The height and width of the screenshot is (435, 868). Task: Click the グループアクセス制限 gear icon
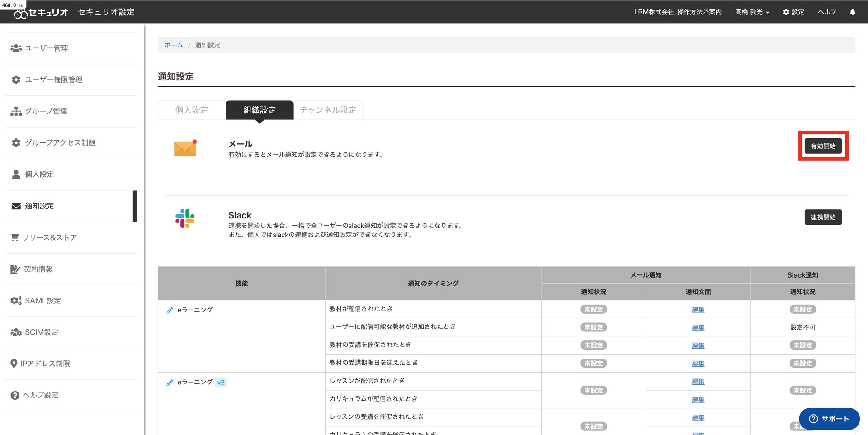pos(16,143)
